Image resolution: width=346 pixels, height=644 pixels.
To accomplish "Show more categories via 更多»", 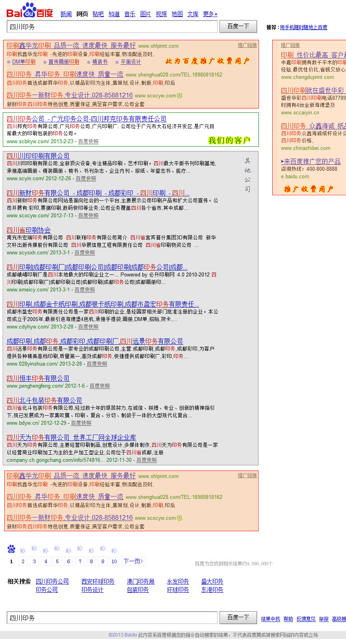I will [x=210, y=14].
